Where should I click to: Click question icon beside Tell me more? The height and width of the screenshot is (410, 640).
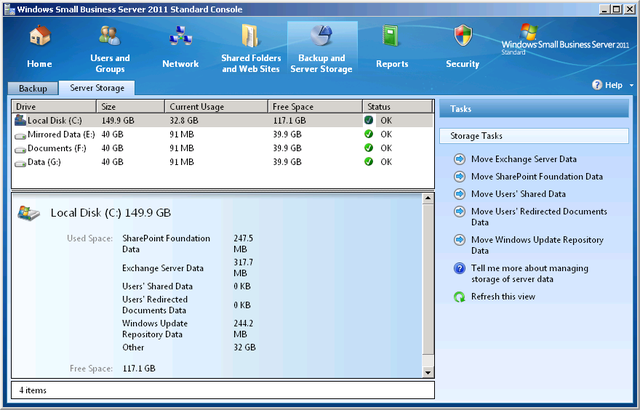pyautogui.click(x=460, y=268)
